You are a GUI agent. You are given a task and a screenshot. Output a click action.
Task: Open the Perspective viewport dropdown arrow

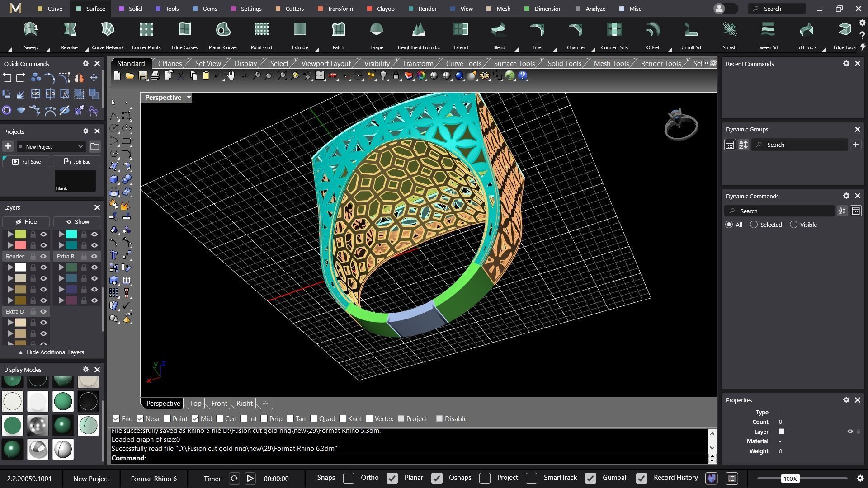tap(189, 98)
